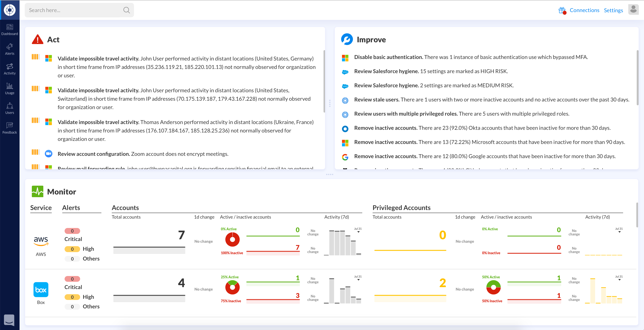Click the Act panel scrollbar
The width and height of the screenshot is (644, 330).
324,81
